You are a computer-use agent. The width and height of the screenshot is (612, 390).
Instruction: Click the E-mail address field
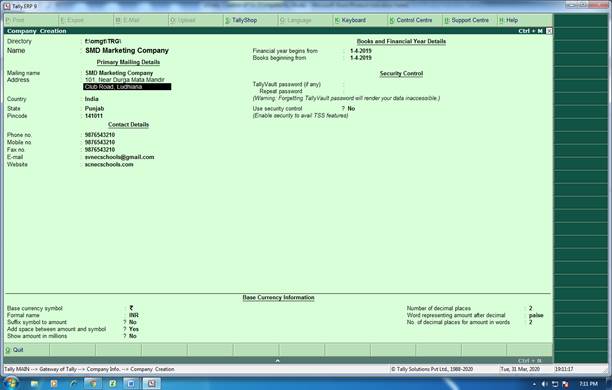click(x=119, y=157)
